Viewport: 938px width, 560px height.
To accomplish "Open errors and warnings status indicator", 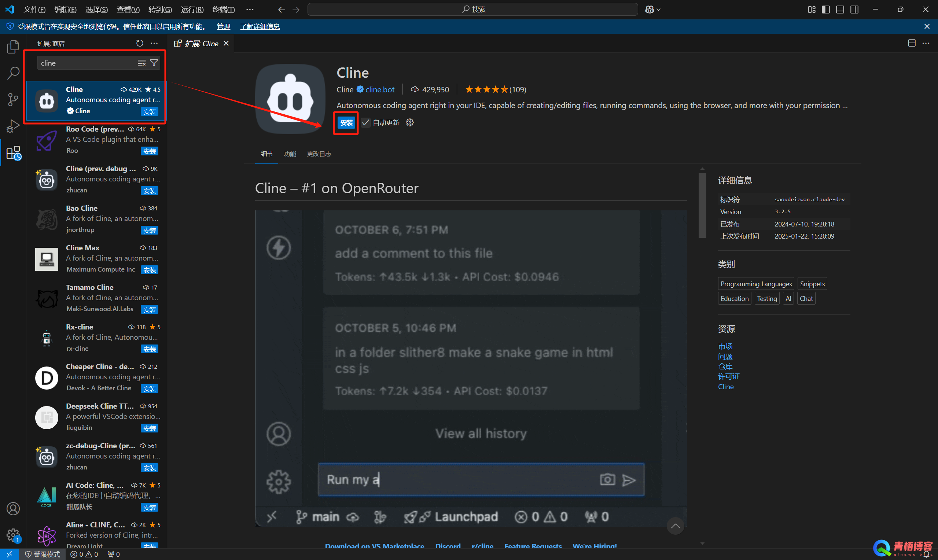I will point(84,555).
